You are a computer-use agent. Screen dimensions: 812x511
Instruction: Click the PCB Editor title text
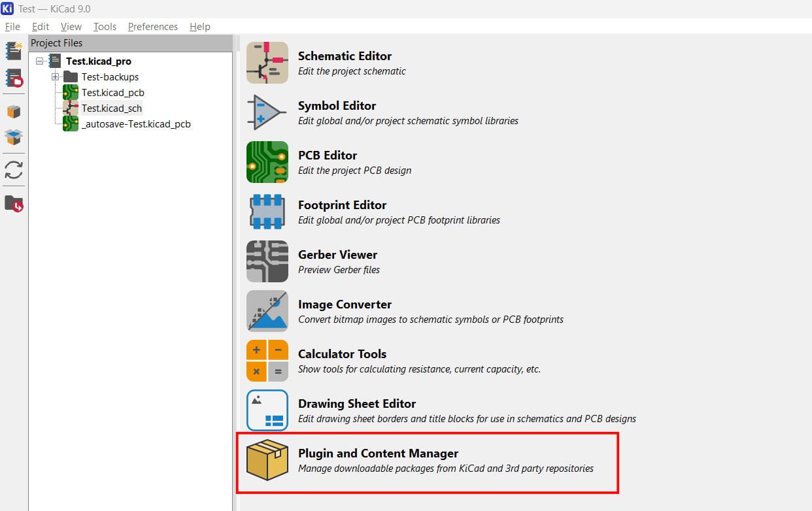(x=328, y=156)
